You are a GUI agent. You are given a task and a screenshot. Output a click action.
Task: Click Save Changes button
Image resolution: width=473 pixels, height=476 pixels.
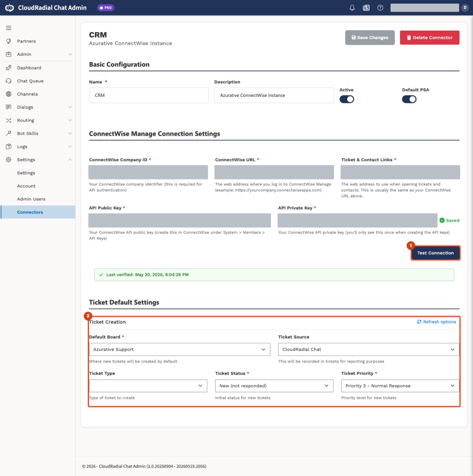[x=370, y=37]
